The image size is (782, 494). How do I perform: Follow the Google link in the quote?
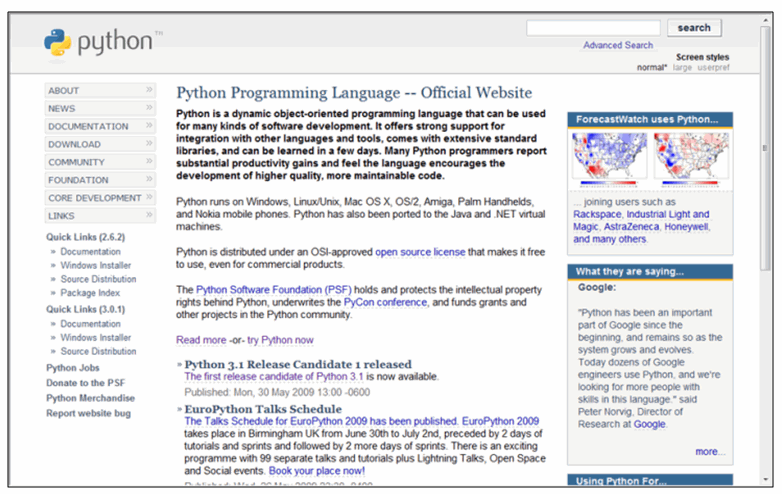pyautogui.click(x=649, y=424)
